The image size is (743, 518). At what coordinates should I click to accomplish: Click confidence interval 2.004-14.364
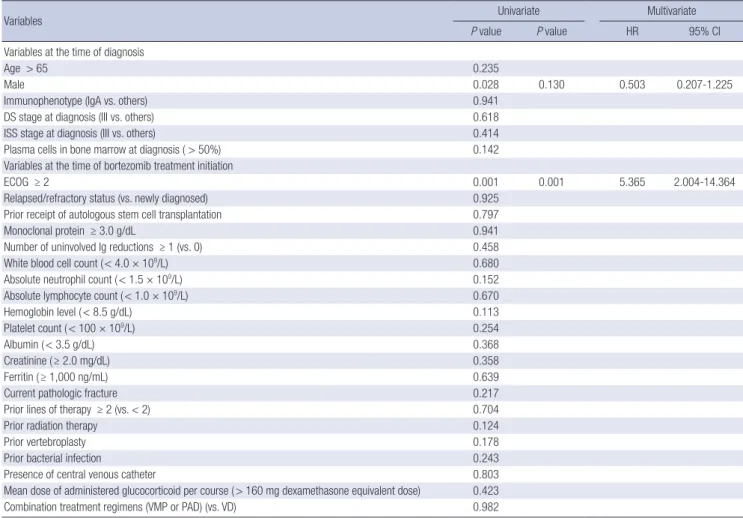[x=704, y=182]
